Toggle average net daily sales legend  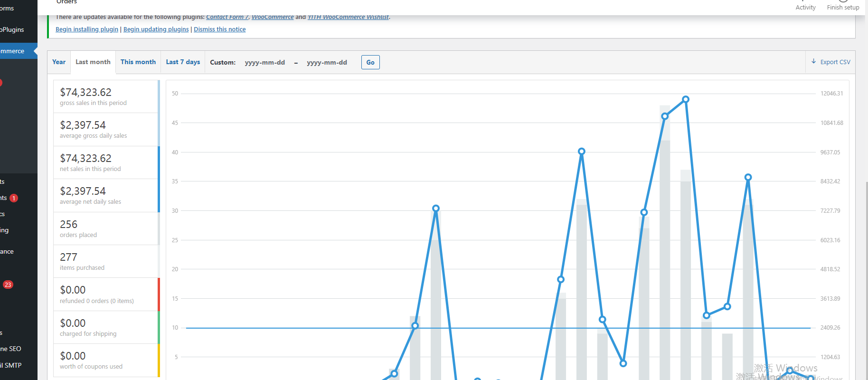coord(106,196)
